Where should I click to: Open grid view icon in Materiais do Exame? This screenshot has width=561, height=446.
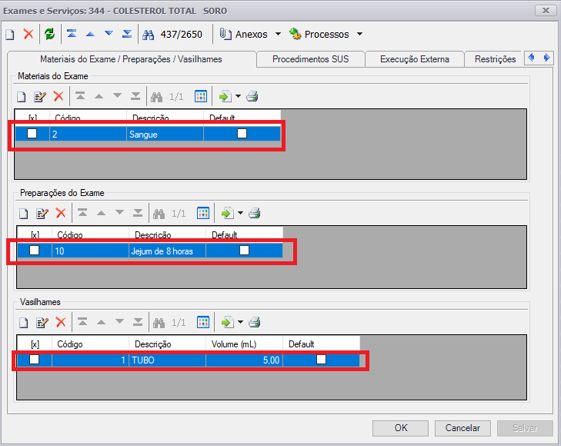pyautogui.click(x=201, y=96)
